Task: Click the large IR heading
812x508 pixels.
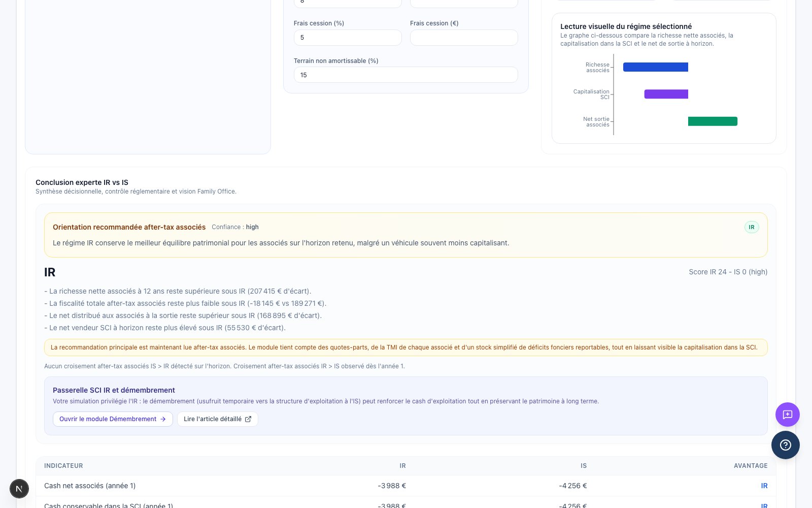Action: 50,272
